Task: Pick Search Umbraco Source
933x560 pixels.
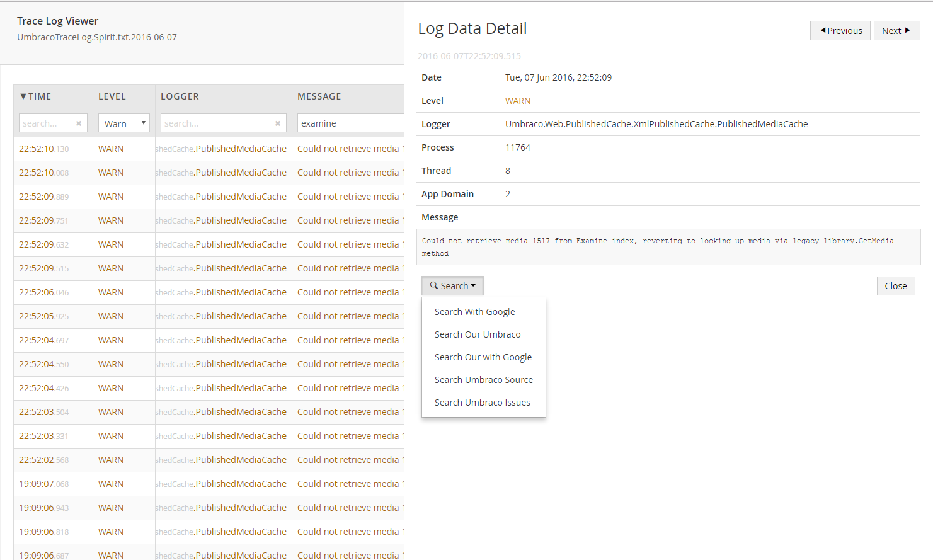Action: tap(484, 380)
